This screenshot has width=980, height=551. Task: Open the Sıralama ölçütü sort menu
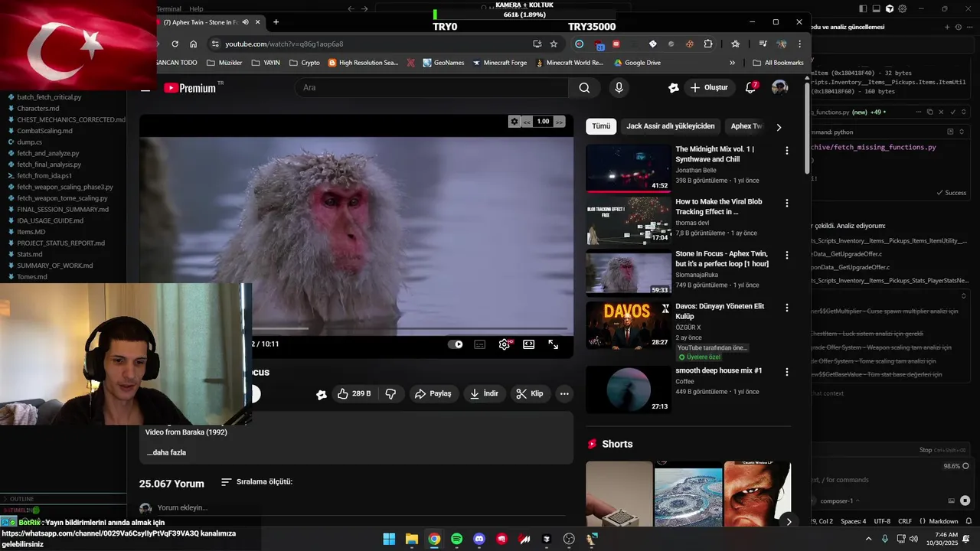pos(256,482)
